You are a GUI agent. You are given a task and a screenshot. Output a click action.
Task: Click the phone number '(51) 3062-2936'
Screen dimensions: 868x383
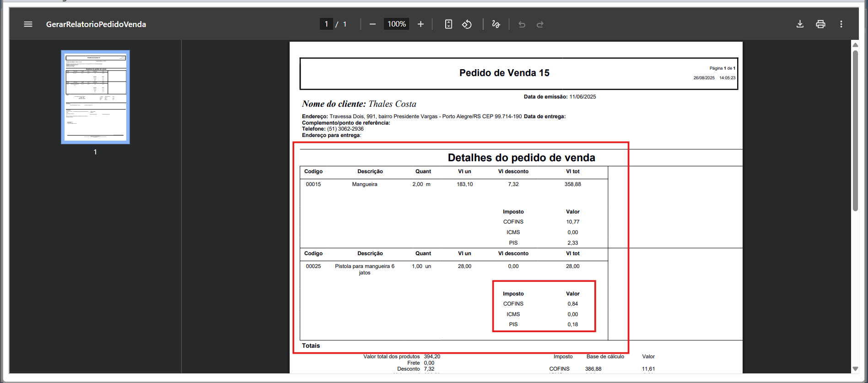point(345,129)
